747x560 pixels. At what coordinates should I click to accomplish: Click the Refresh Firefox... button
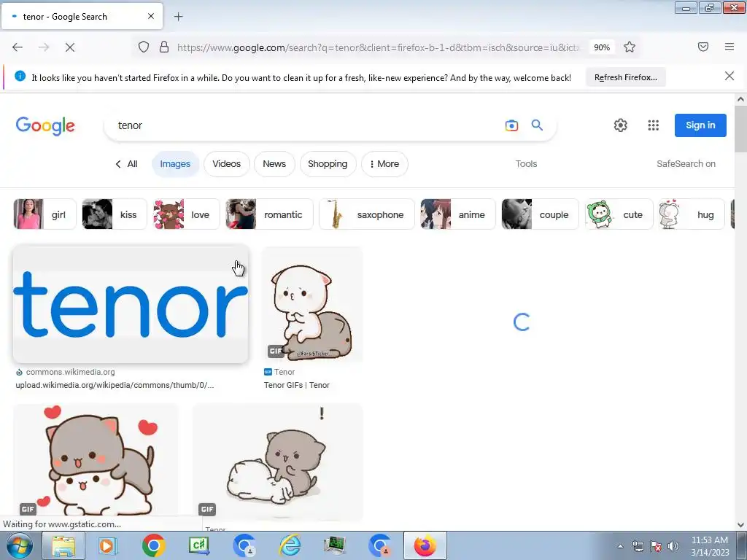click(x=625, y=77)
